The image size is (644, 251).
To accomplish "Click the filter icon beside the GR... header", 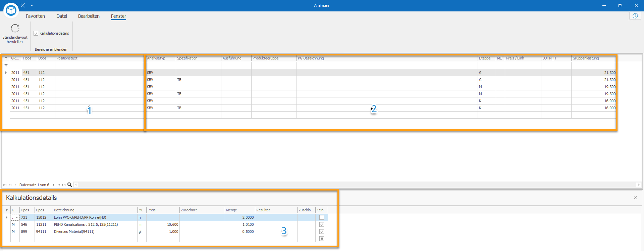I will [6, 58].
